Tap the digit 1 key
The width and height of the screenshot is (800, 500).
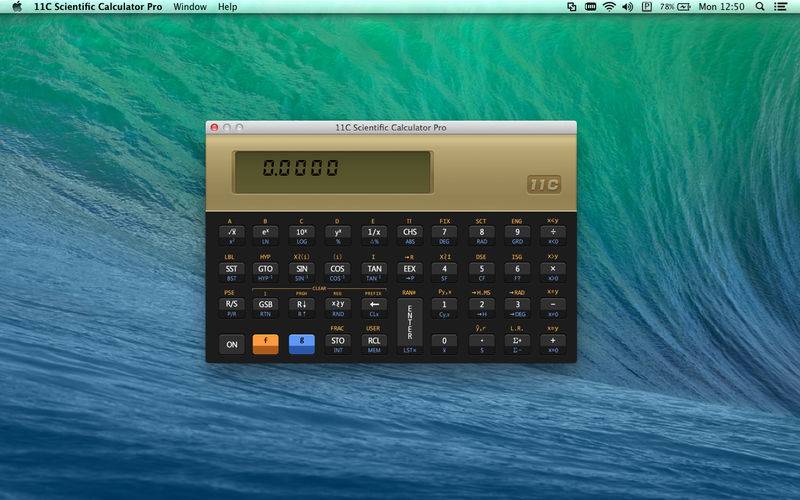444,308
